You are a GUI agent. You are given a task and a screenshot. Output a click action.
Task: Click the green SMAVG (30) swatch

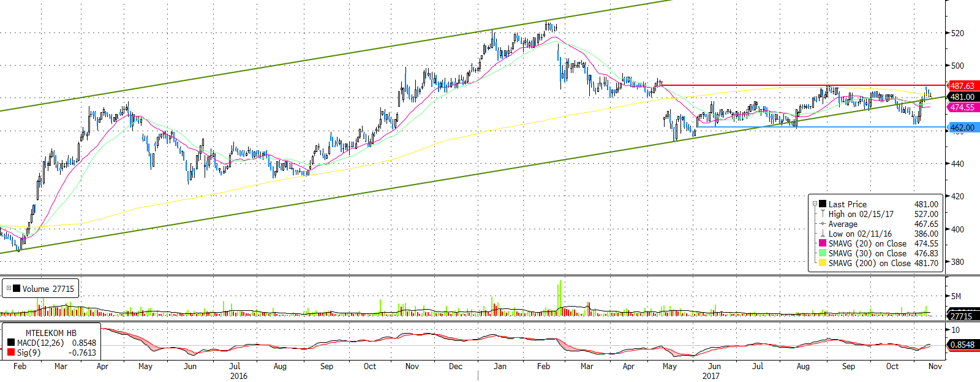click(x=823, y=253)
